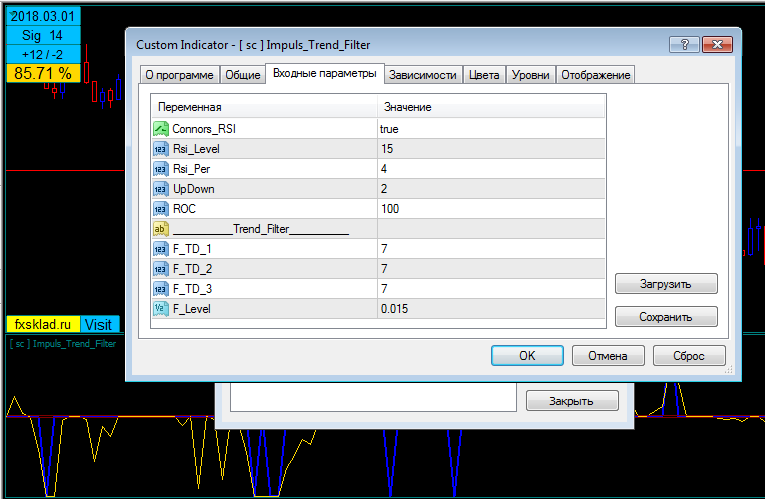
Task: Click the Сохранить button
Action: [x=666, y=317]
